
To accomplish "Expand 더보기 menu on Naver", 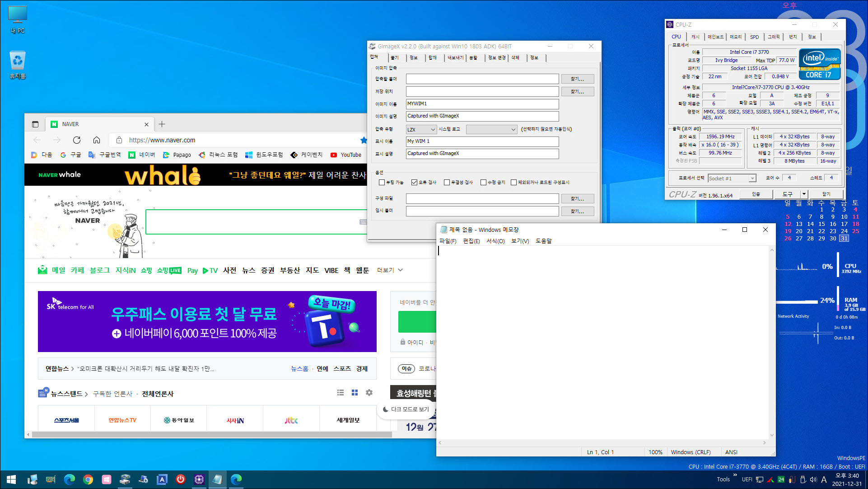I will tap(390, 270).
